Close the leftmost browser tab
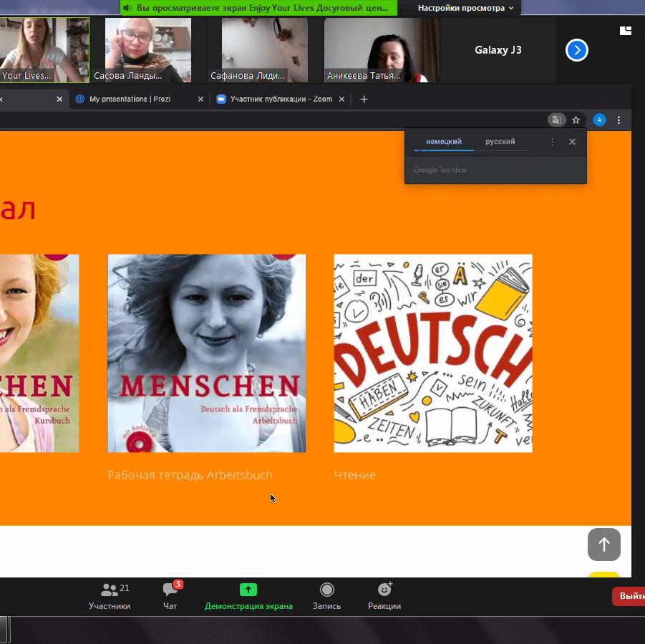Image resolution: width=645 pixels, height=644 pixels. click(x=59, y=99)
